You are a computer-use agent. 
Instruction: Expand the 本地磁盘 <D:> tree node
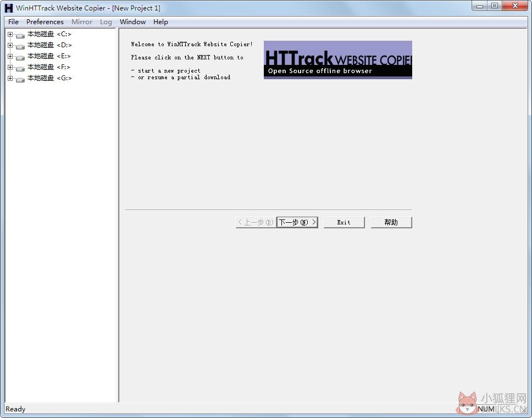(10, 45)
